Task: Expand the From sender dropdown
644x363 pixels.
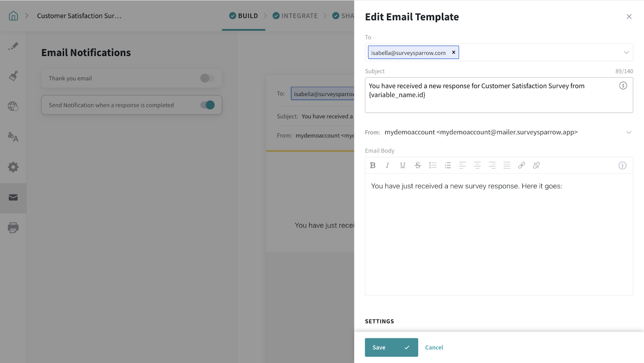Action: (628, 132)
